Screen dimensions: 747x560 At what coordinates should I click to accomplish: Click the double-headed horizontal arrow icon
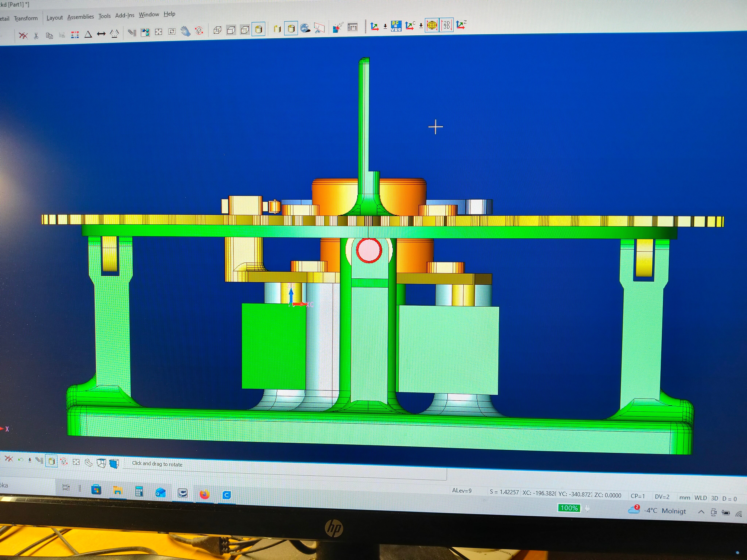pyautogui.click(x=101, y=34)
